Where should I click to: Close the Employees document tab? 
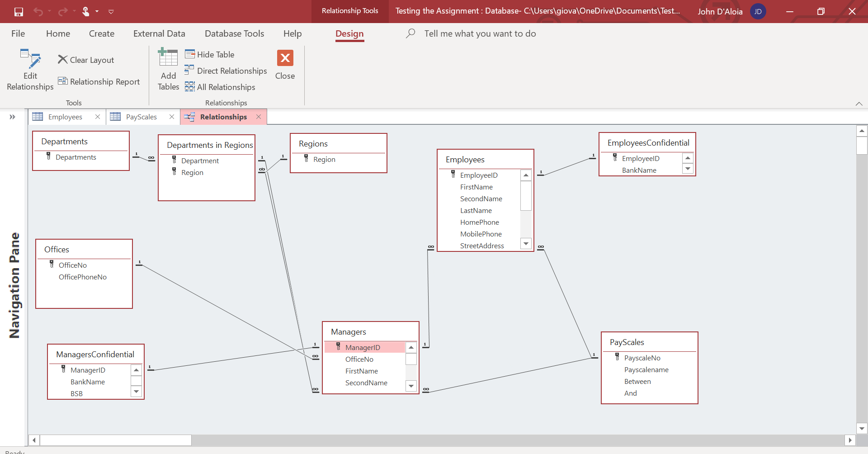coord(98,117)
